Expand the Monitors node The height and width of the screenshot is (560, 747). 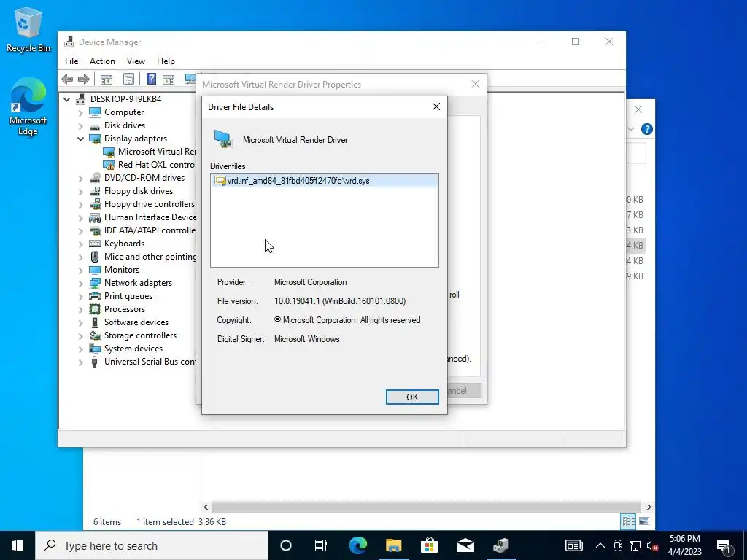click(x=80, y=270)
